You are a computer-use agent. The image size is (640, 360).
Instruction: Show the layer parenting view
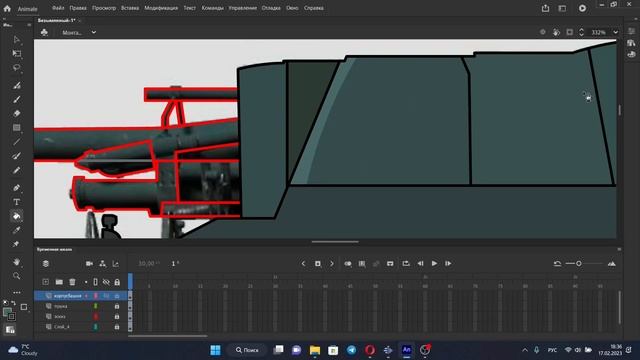(x=102, y=264)
